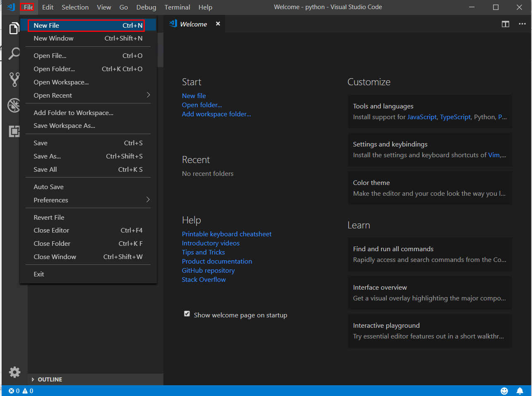
Task: Open Product documentation link
Action: point(217,261)
